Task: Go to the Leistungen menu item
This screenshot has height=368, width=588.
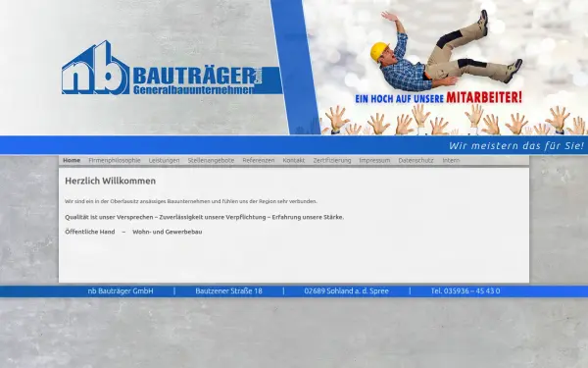Action: click(165, 160)
